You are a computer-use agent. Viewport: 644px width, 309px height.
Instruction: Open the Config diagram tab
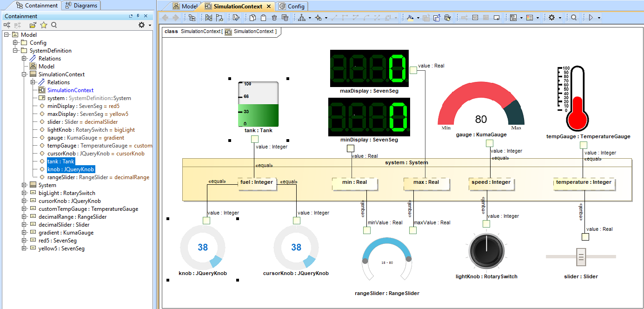tap(292, 6)
